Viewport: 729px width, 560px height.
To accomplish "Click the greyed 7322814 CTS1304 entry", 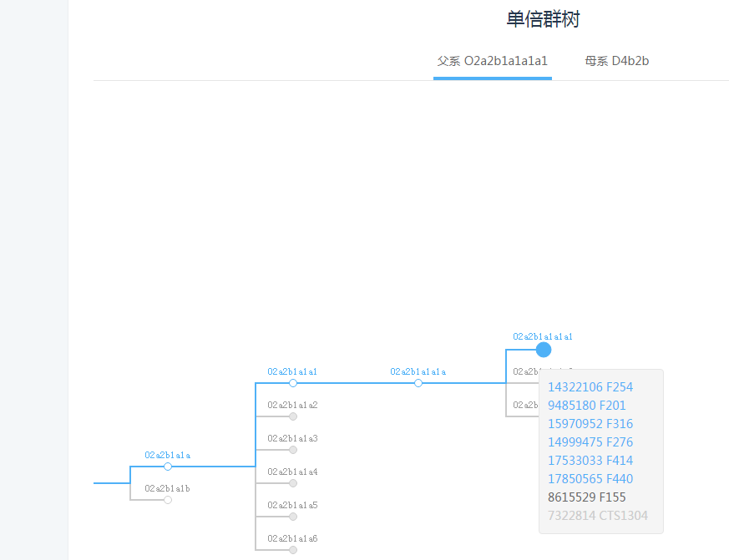I will coord(598,516).
